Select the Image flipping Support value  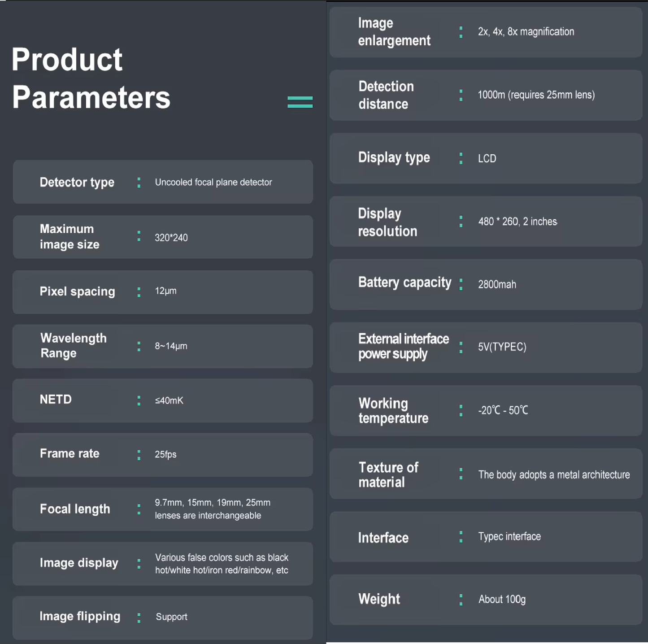point(171,617)
